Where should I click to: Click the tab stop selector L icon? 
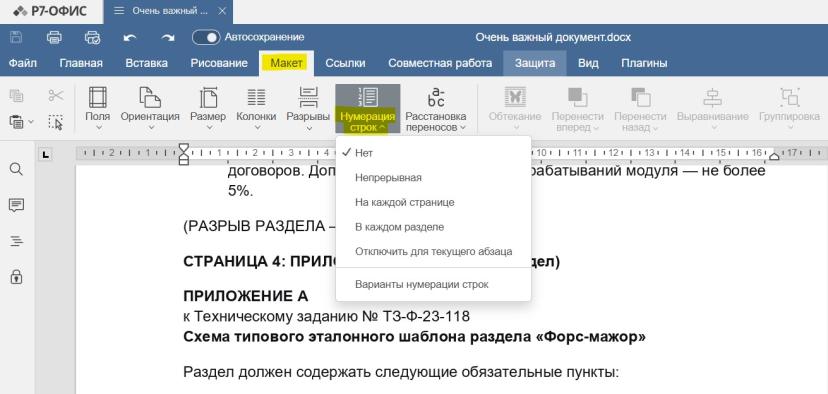coord(46,154)
